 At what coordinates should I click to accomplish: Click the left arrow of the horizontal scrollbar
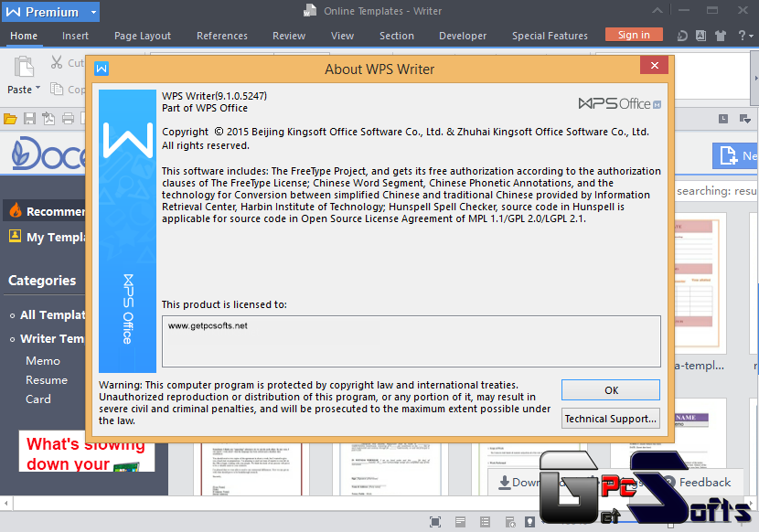click(5, 503)
